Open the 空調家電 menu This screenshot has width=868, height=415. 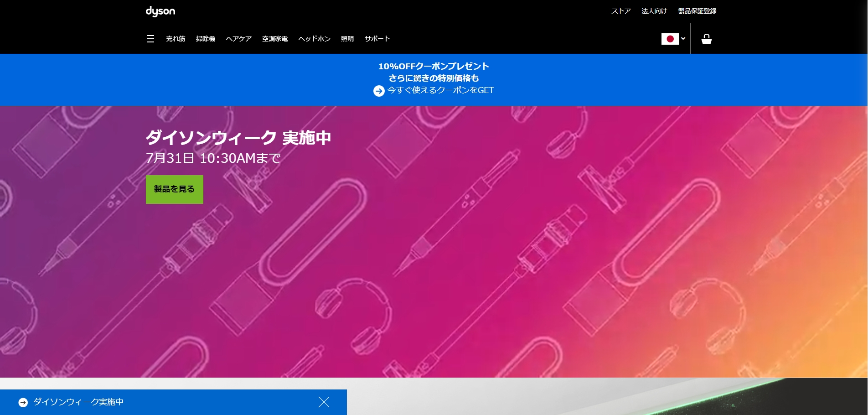(x=275, y=39)
